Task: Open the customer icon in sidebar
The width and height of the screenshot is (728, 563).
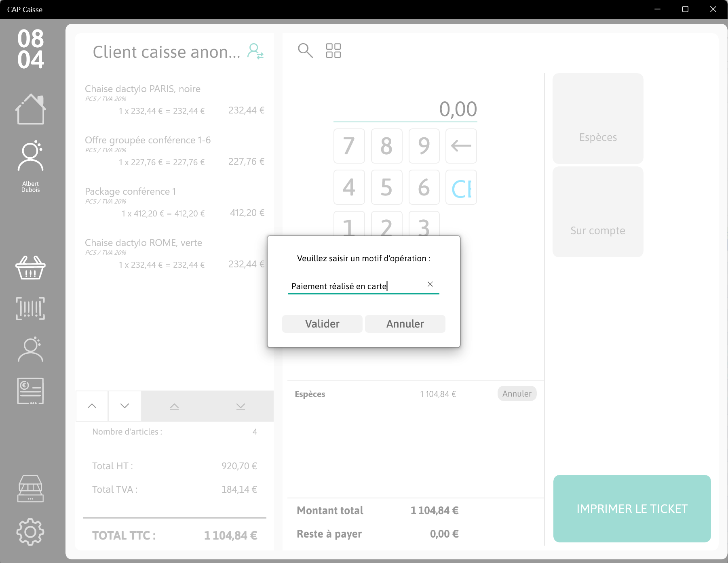Action: pyautogui.click(x=31, y=349)
